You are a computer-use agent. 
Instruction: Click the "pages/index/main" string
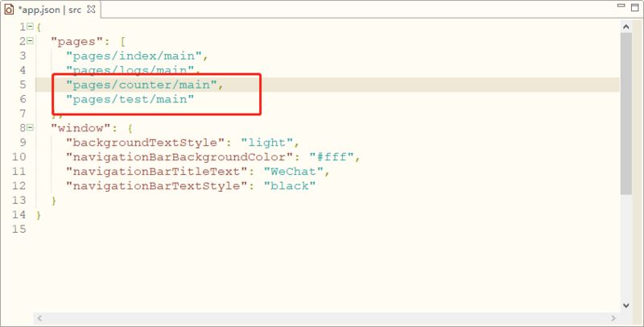point(134,56)
